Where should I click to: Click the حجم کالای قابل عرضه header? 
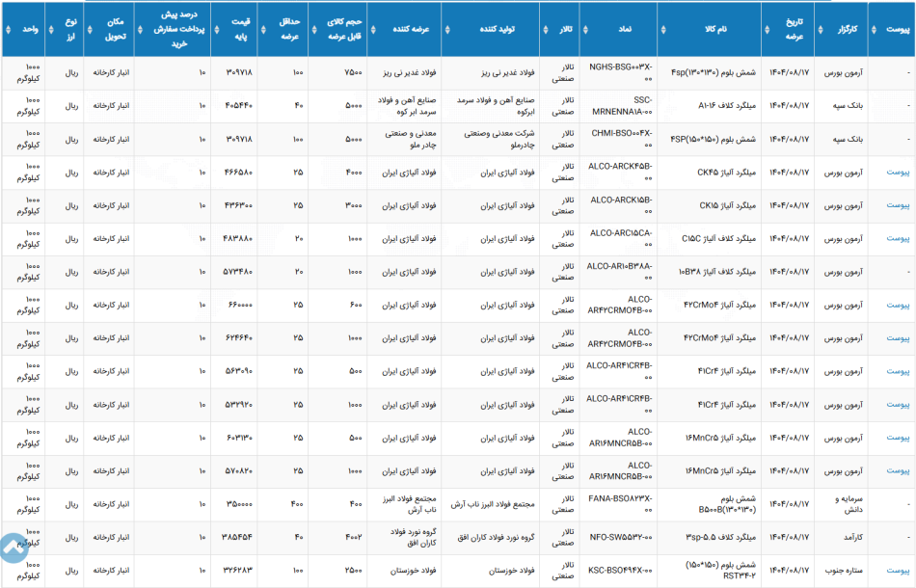point(337,29)
